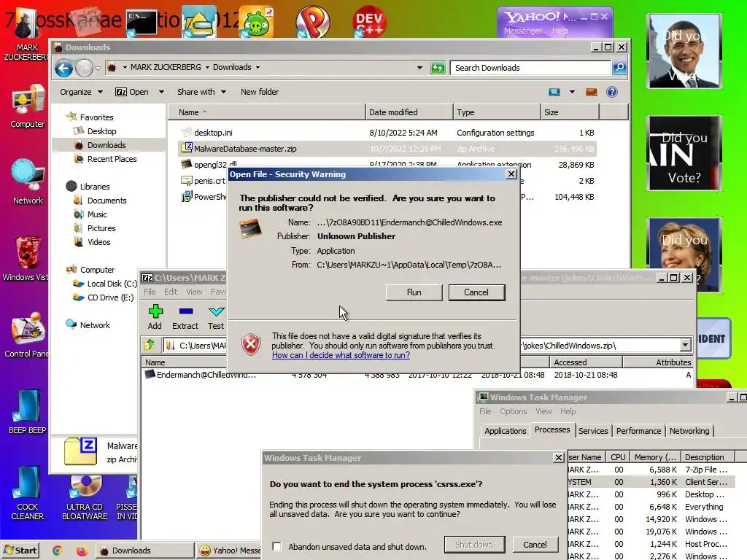Open the Share with dropdown

click(x=201, y=92)
